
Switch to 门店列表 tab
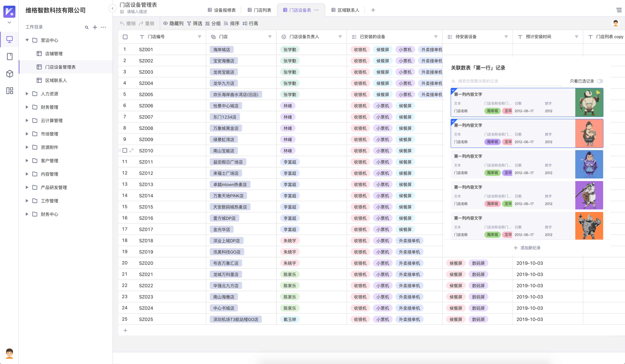(259, 10)
